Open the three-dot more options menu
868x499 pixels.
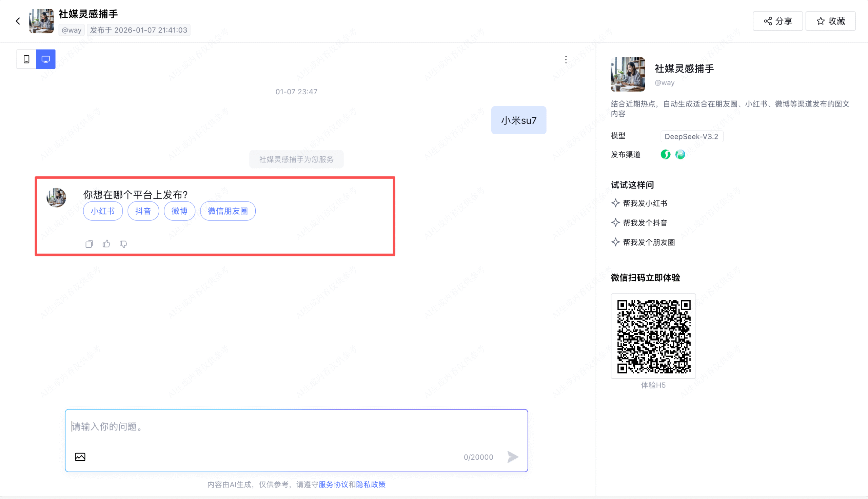tap(566, 60)
